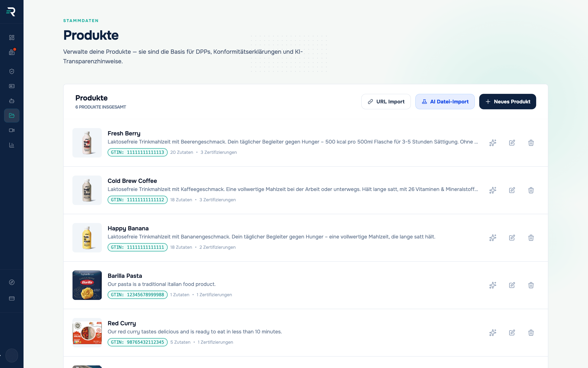Viewport: 588px width, 368px height.
Task: Click '5 Zutaten' under Red Curry
Action: coord(180,342)
